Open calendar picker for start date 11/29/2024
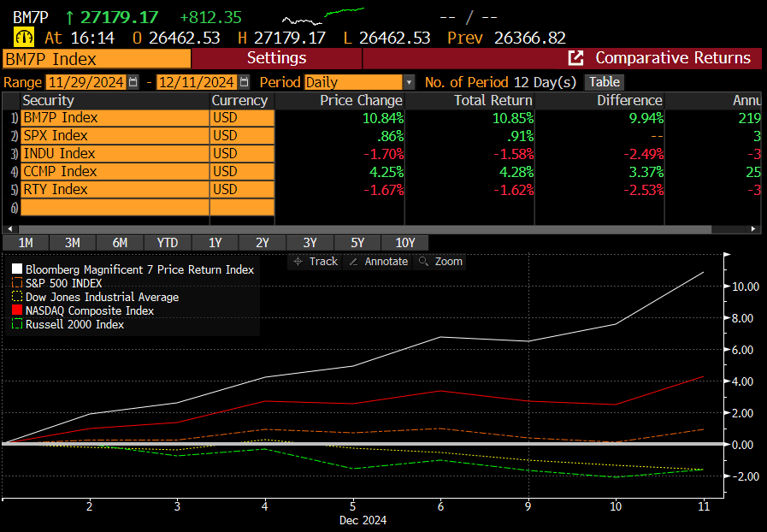Screen dimensions: 767x532 click(133, 82)
